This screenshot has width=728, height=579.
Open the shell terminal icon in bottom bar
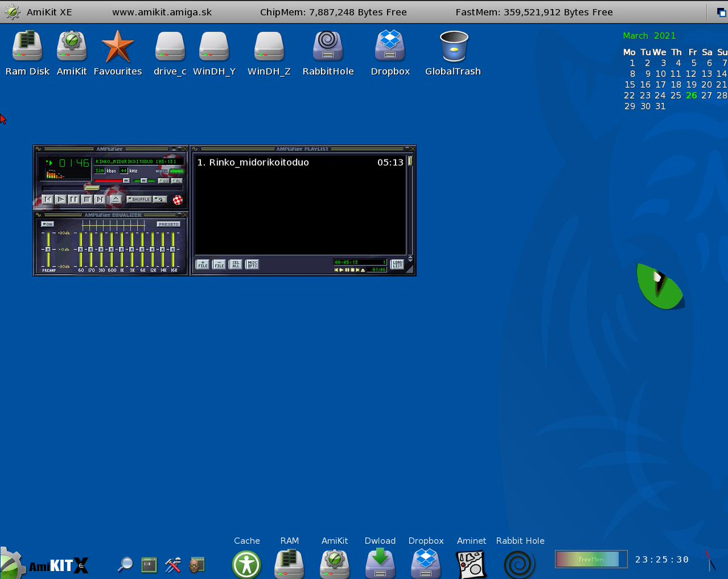click(x=149, y=565)
